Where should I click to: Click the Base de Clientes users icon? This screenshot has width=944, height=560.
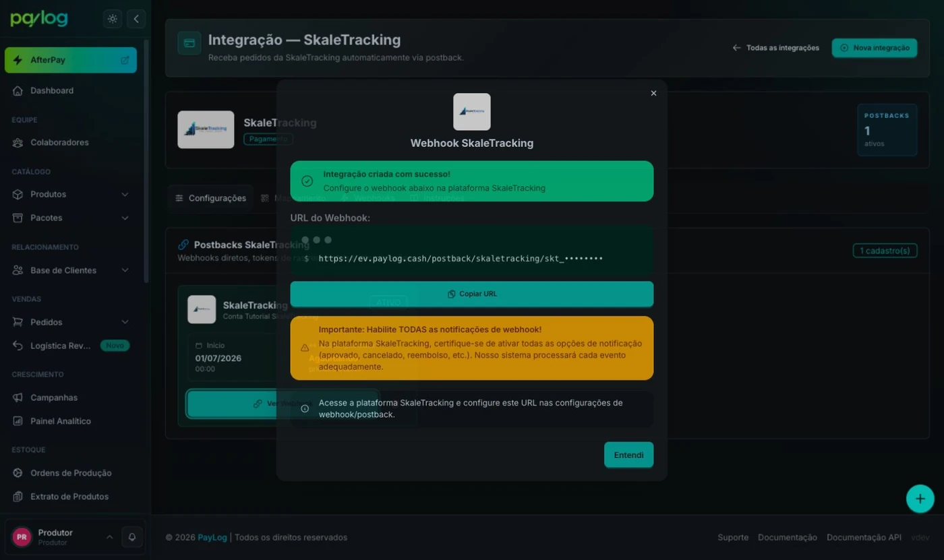coord(18,270)
